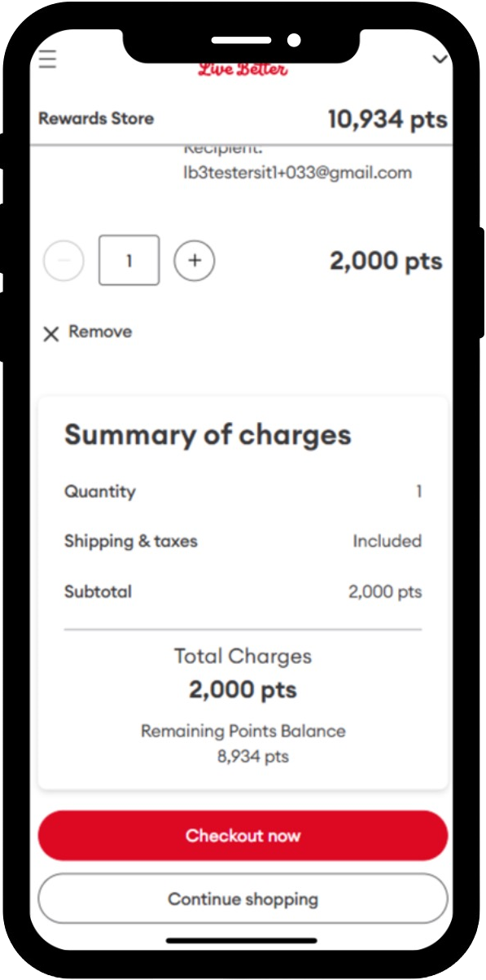Tap Remaining Points Balance 8,934 pts
The image size is (486, 980).
tap(243, 744)
